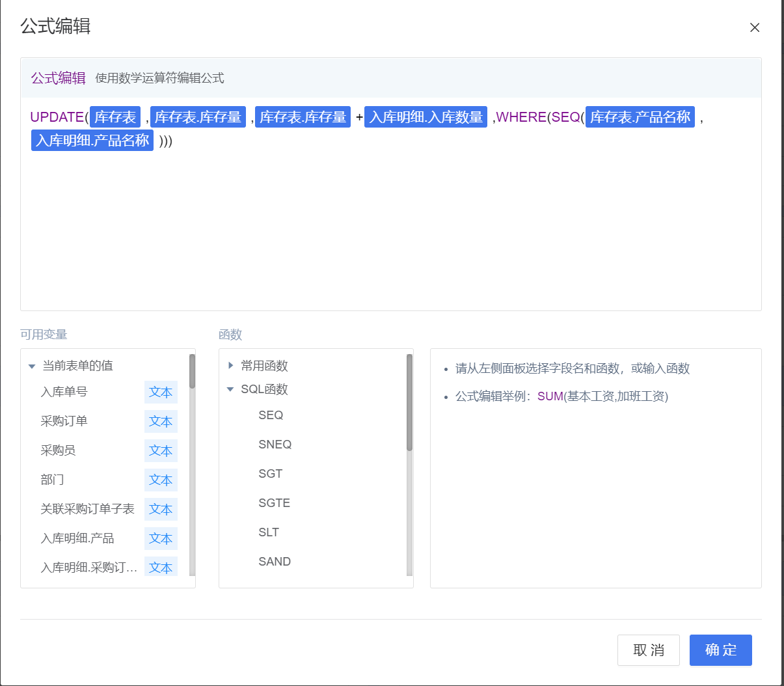Click the 文本 tag beside 关联采购订单子表

pyautogui.click(x=161, y=510)
